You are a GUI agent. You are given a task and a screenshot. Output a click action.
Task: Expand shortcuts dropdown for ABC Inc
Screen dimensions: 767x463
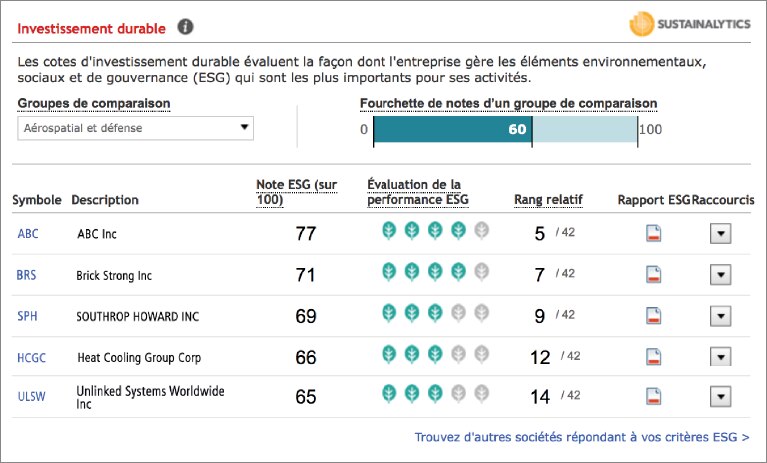point(721,234)
